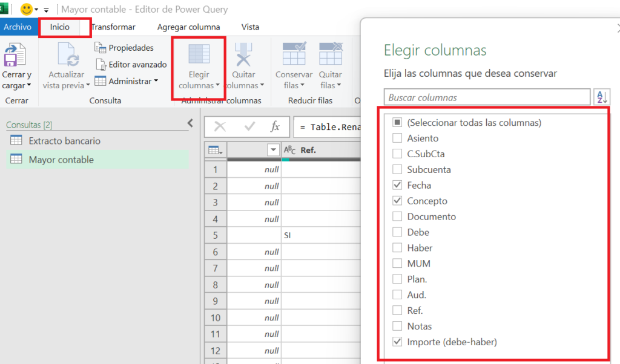Viewport: 620px width, 364px height.
Task: Collapse the Consultas pane chevron
Action: coord(190,123)
